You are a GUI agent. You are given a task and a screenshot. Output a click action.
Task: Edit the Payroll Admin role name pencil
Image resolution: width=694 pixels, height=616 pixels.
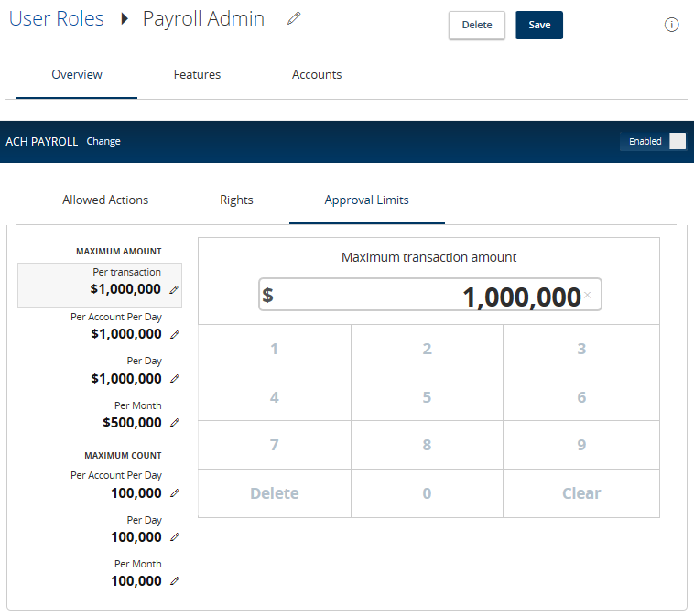tap(294, 18)
